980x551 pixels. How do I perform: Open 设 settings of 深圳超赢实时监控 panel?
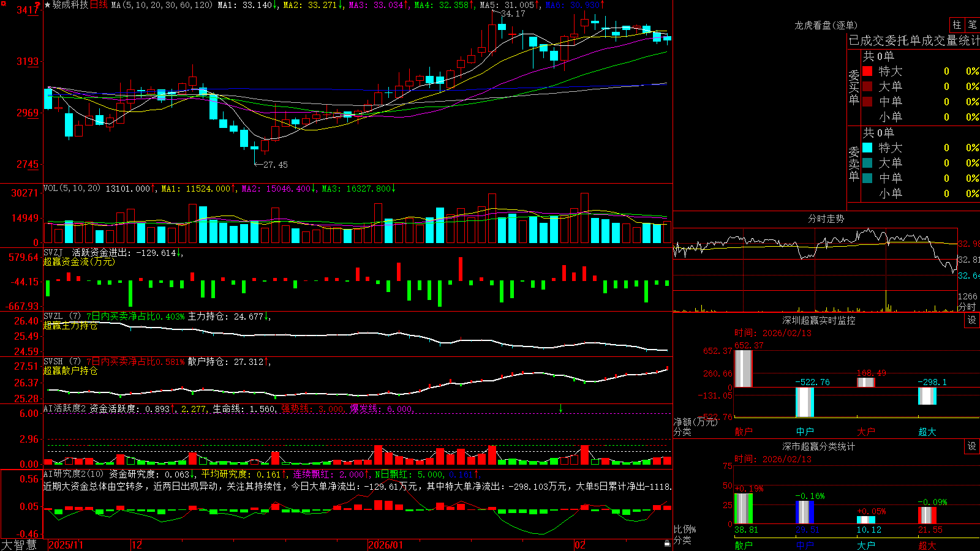pyautogui.click(x=972, y=320)
